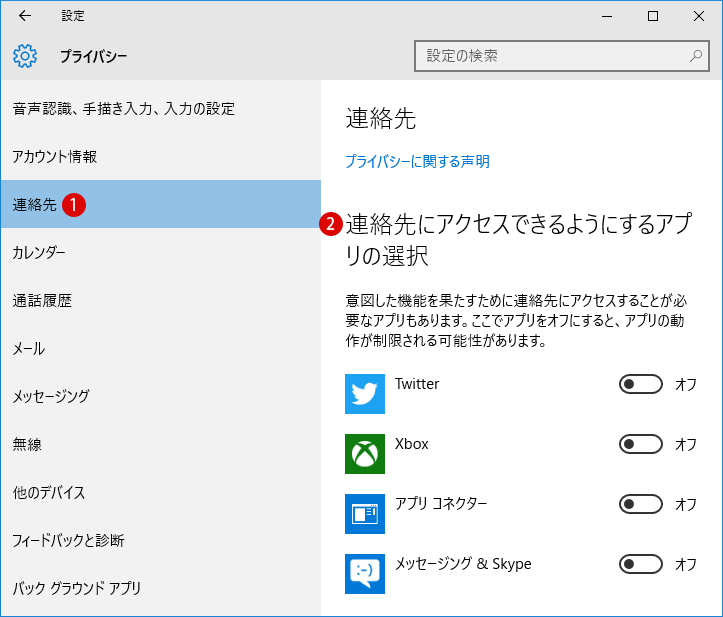This screenshot has height=617, width=723.
Task: Click the back arrow icon
Action: [x=25, y=16]
